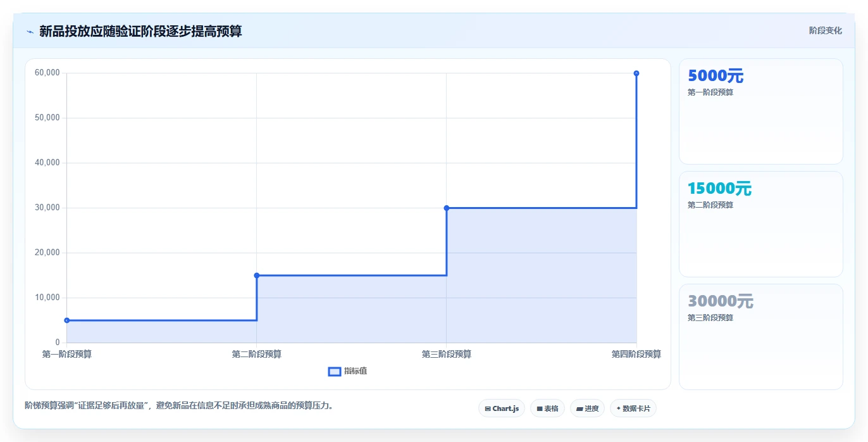
Task: Click the chart title 新品投放应随验证阶段逐步提高预算
Action: [140, 31]
